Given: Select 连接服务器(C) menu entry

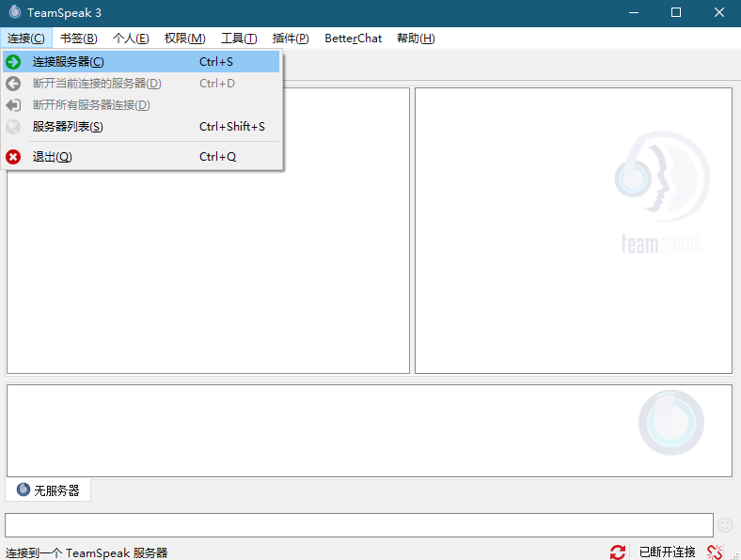Looking at the screenshot, I should coord(141,62).
